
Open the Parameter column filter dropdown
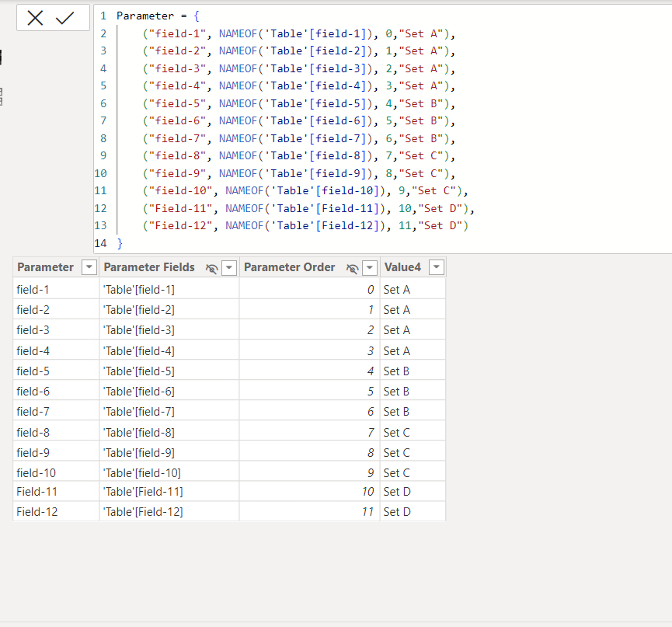click(x=89, y=267)
